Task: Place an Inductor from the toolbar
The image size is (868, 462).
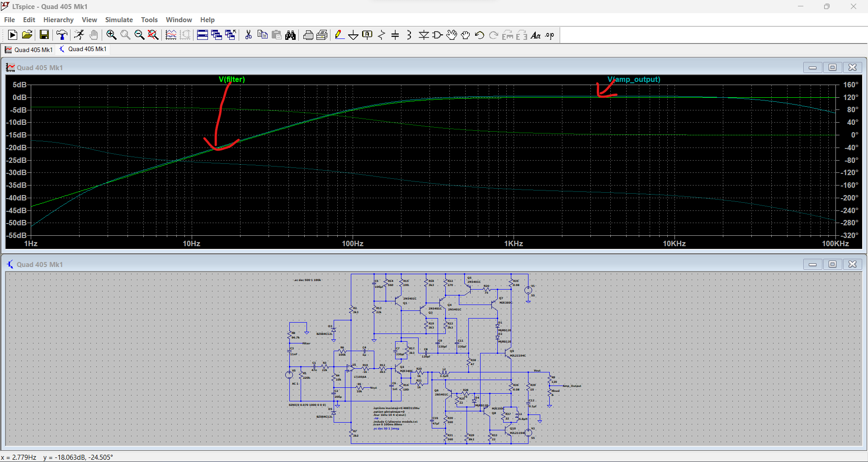Action: [409, 35]
